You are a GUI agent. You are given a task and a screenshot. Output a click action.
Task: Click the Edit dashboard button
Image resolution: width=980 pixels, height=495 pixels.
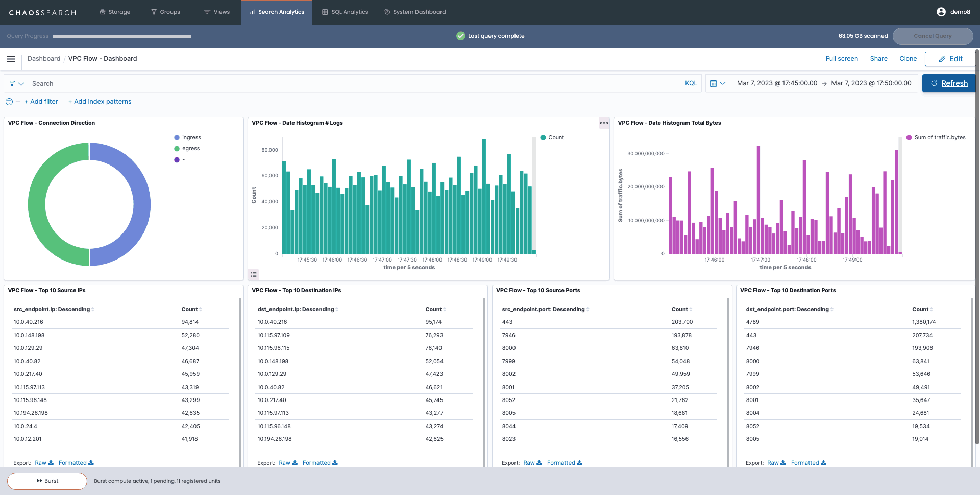[950, 59]
